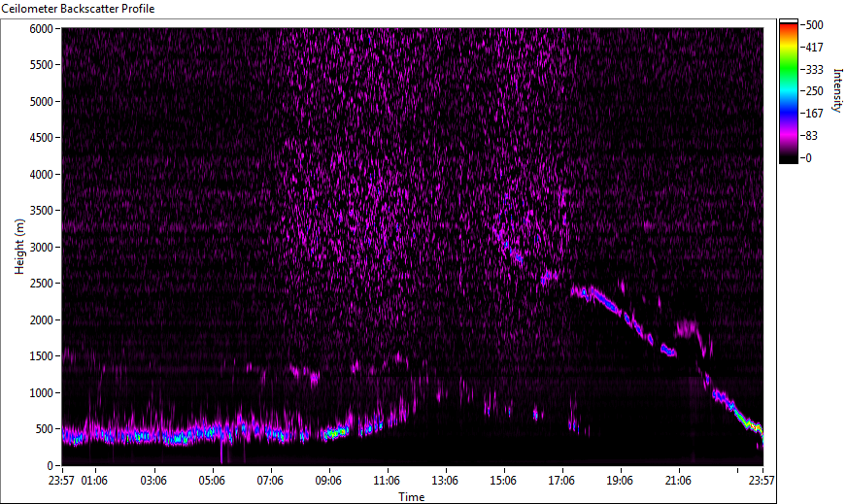Click the rightmost 23:57 time tick

point(762,481)
